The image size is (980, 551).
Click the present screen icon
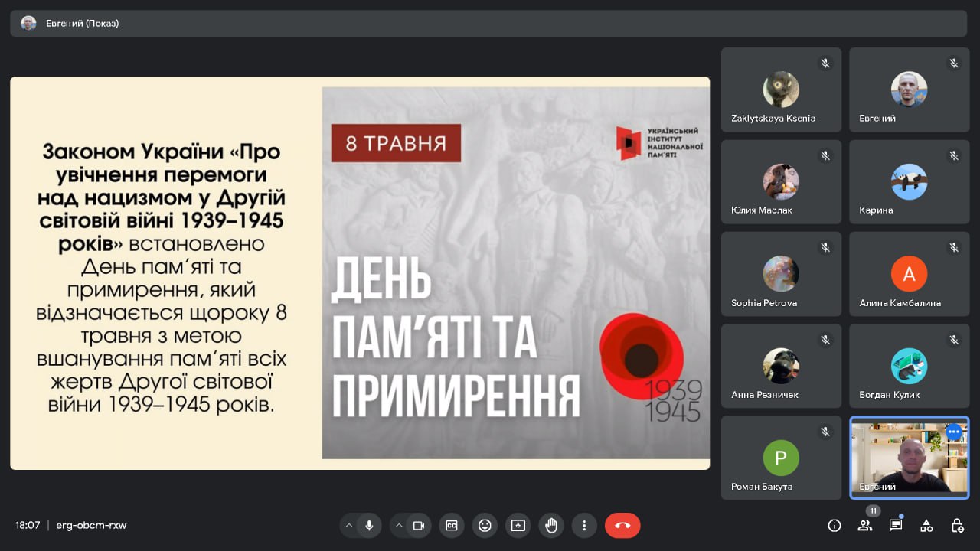coord(518,526)
